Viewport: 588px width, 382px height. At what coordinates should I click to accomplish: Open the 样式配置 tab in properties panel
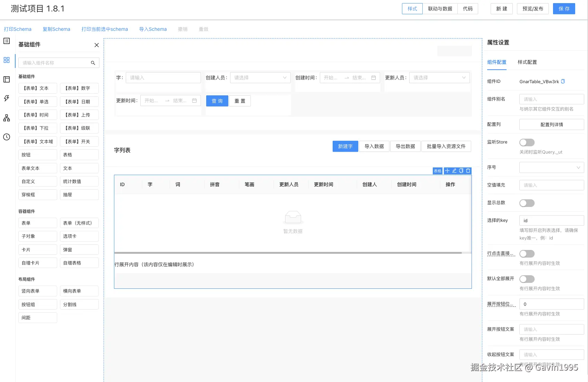[x=527, y=62]
